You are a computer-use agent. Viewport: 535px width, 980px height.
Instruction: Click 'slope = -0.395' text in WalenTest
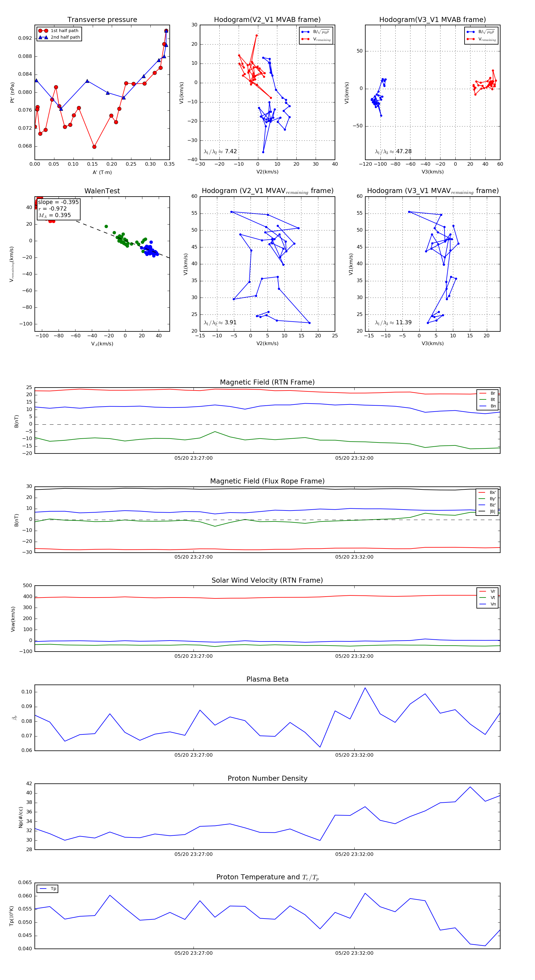58,202
